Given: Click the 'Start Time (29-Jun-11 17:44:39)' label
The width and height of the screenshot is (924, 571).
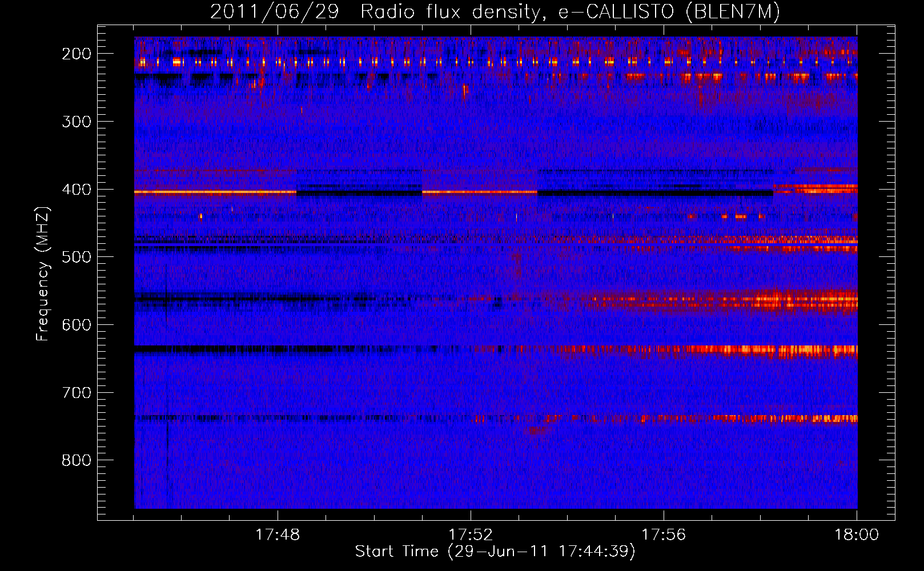Looking at the screenshot, I should [495, 552].
